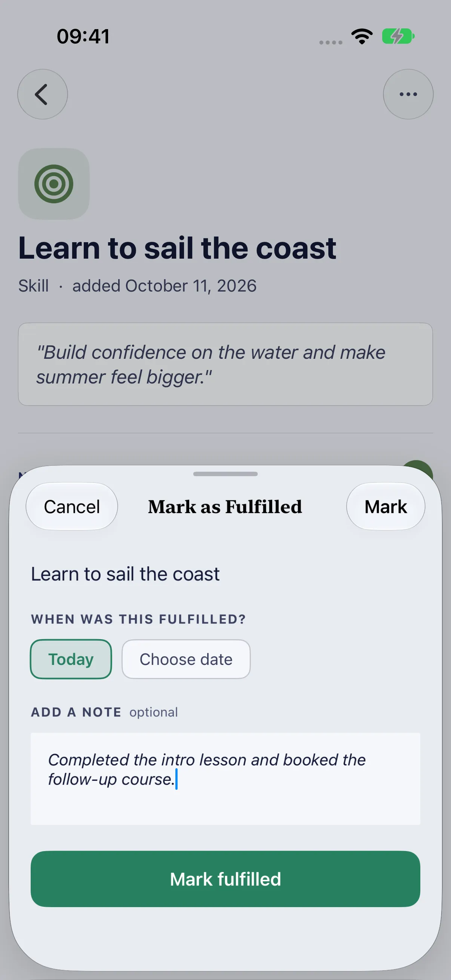Tap the back chevron button
The image size is (451, 980).
(43, 94)
